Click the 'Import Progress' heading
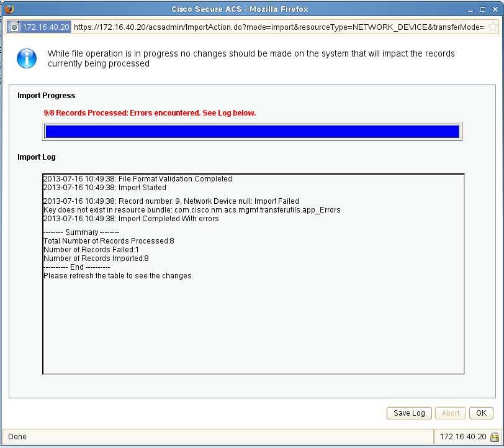This screenshot has height=448, width=504. pos(47,96)
